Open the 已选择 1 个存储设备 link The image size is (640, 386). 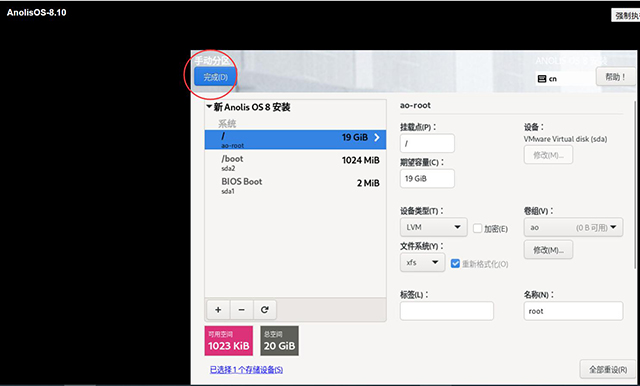[x=246, y=370]
